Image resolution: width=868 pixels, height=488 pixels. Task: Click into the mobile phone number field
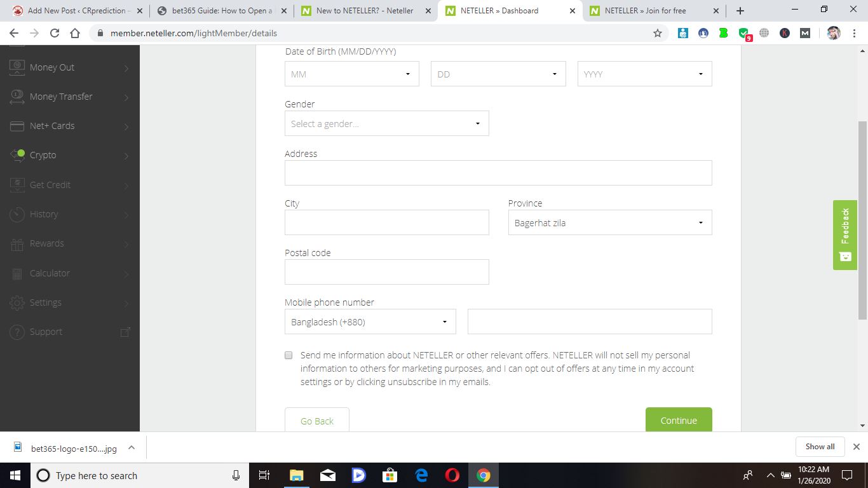pos(590,322)
